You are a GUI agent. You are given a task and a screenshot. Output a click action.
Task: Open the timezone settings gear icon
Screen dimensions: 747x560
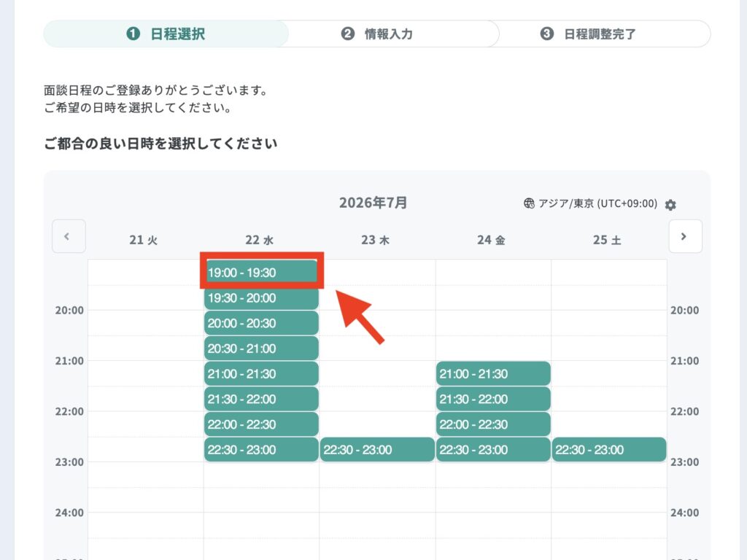[x=670, y=205]
